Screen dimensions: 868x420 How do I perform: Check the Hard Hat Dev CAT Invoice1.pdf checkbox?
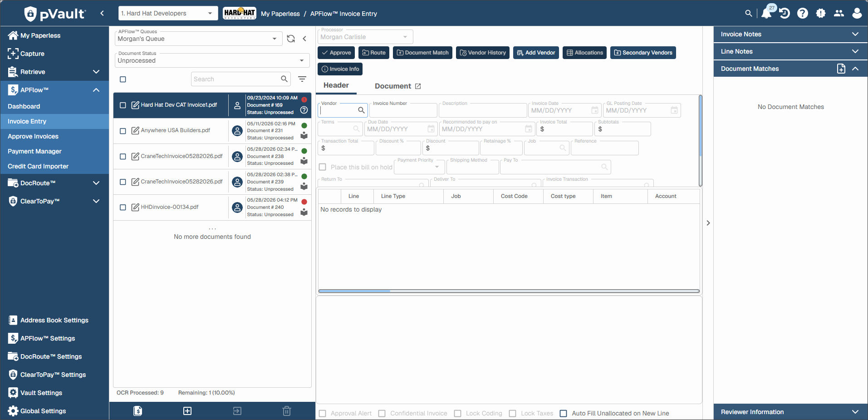pos(123,105)
